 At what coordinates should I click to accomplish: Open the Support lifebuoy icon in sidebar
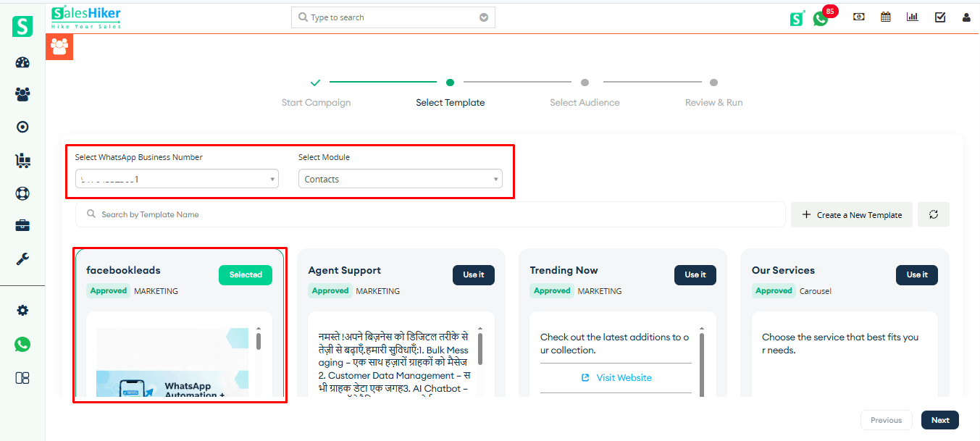22,193
